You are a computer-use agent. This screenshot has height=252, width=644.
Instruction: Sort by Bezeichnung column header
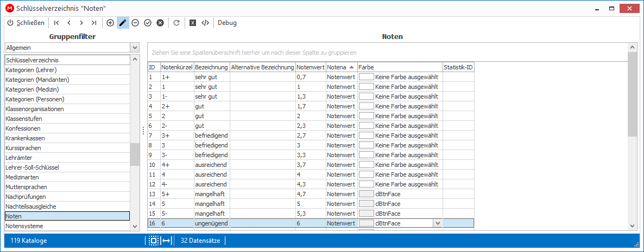[212, 67]
